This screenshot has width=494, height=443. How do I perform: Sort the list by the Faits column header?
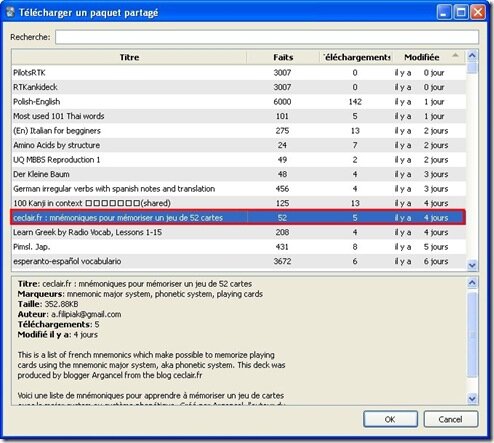click(283, 57)
